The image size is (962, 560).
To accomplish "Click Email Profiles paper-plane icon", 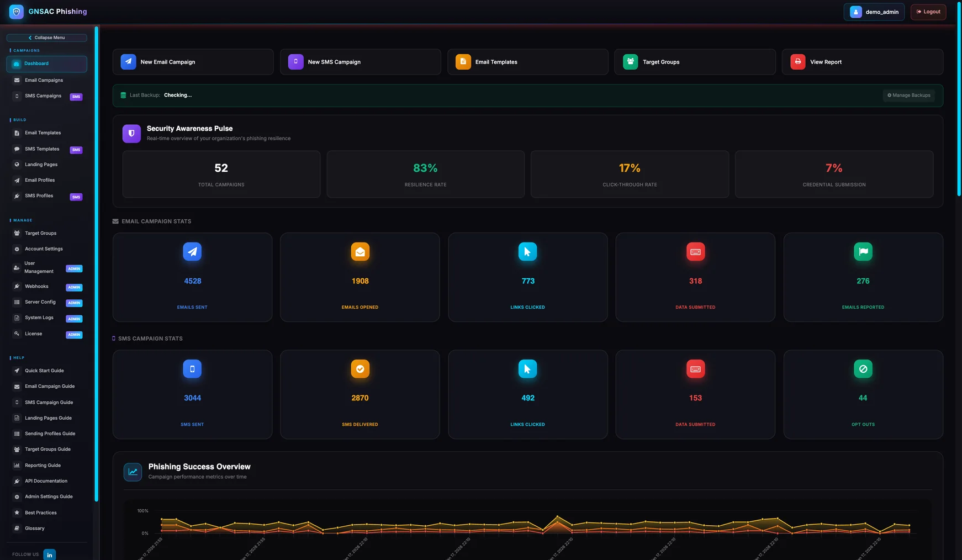I will click(x=17, y=180).
